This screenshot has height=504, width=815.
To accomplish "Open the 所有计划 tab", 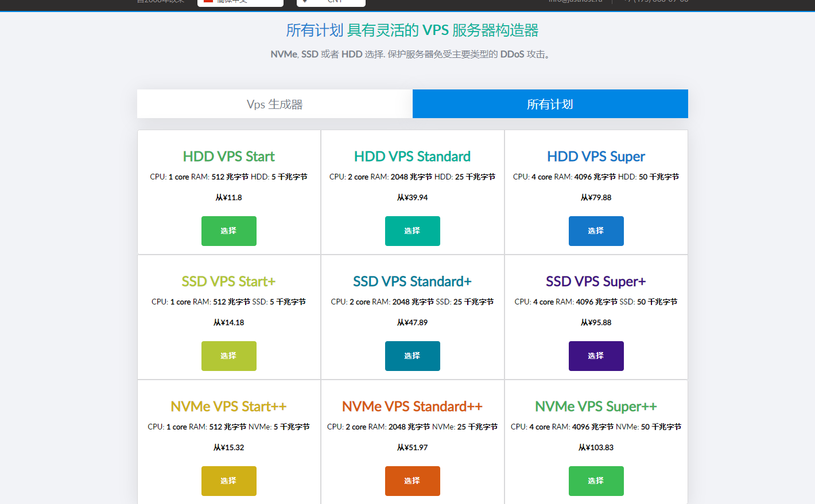I will (550, 104).
